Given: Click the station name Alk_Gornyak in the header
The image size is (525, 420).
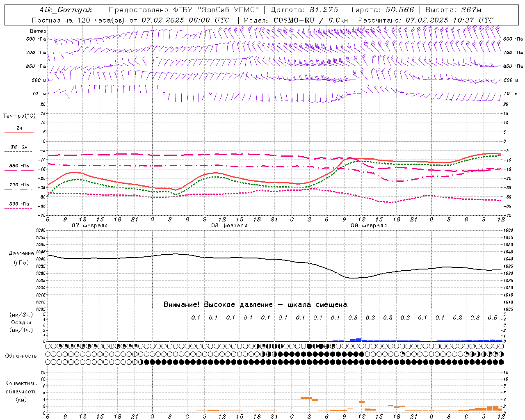Looking at the screenshot, I should coord(66,10).
